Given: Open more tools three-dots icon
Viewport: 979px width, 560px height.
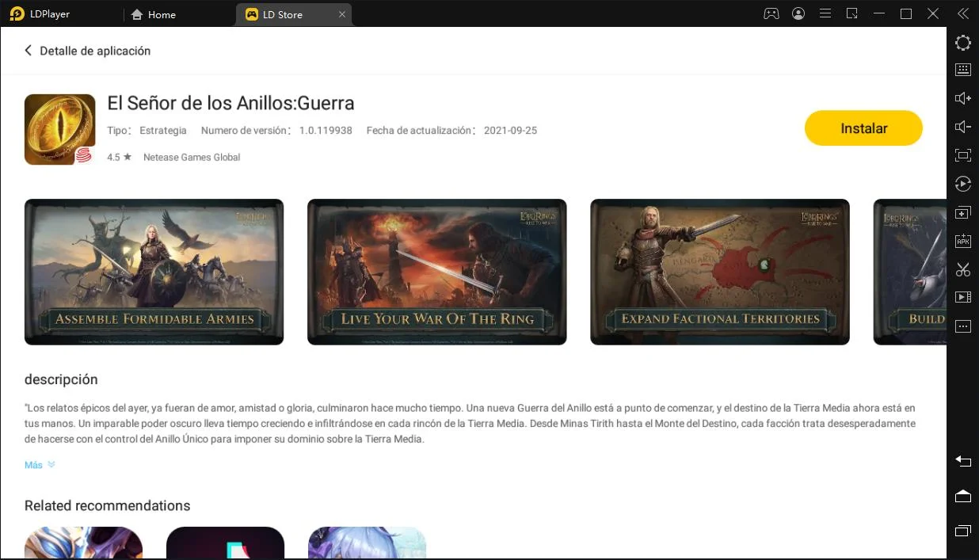Looking at the screenshot, I should [x=963, y=326].
